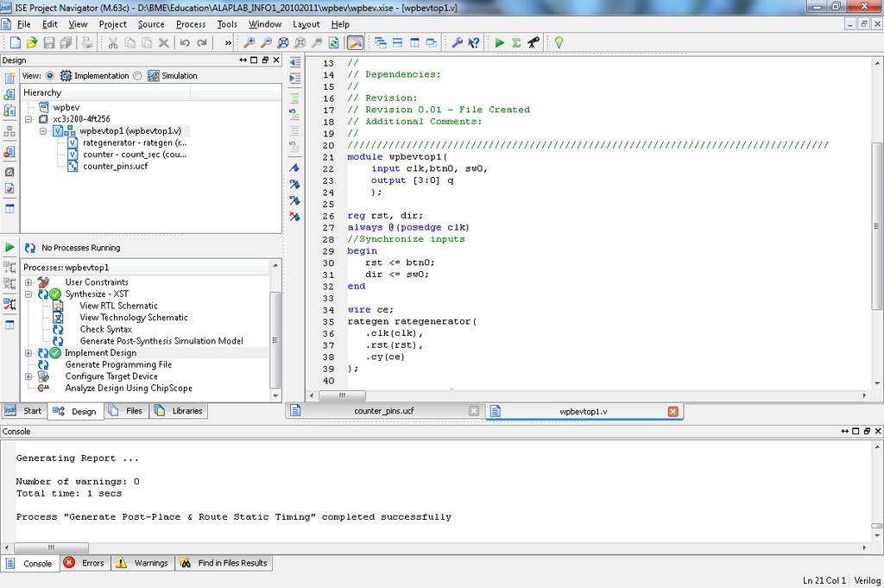
Task: Click the Open file folder icon
Action: pos(32,43)
